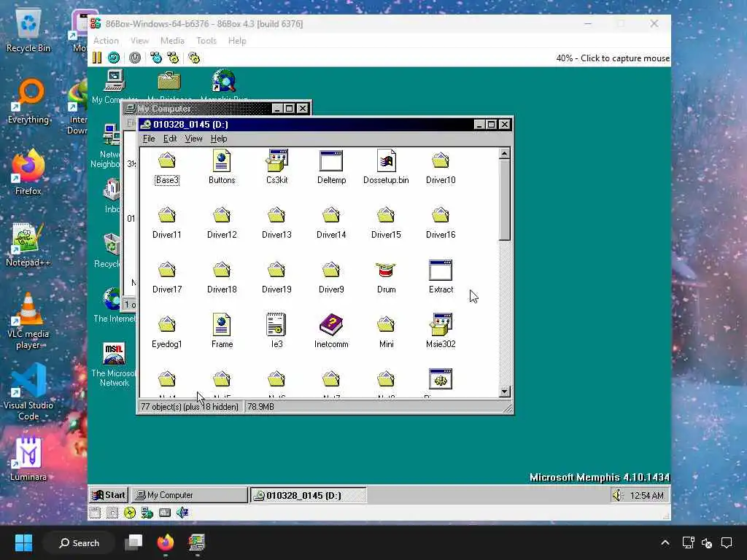This screenshot has width=747, height=560.
Task: Click the scroll down arrow in D: window
Action: pyautogui.click(x=505, y=392)
